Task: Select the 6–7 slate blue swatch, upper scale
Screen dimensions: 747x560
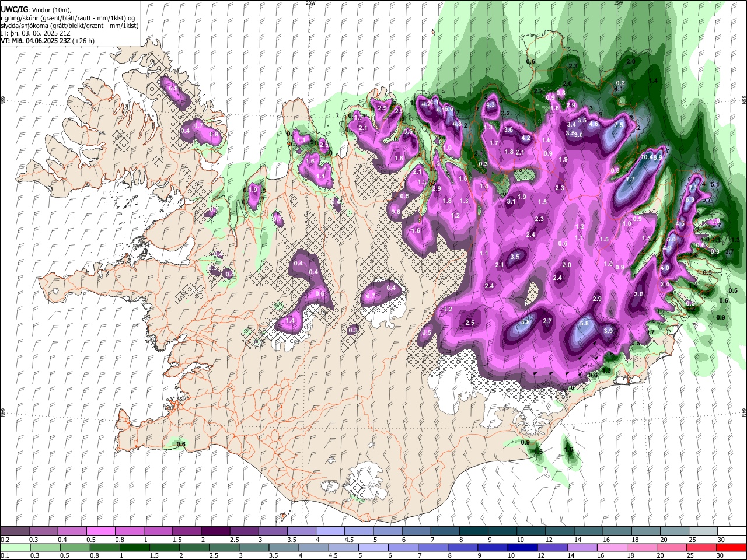Action: (x=416, y=531)
